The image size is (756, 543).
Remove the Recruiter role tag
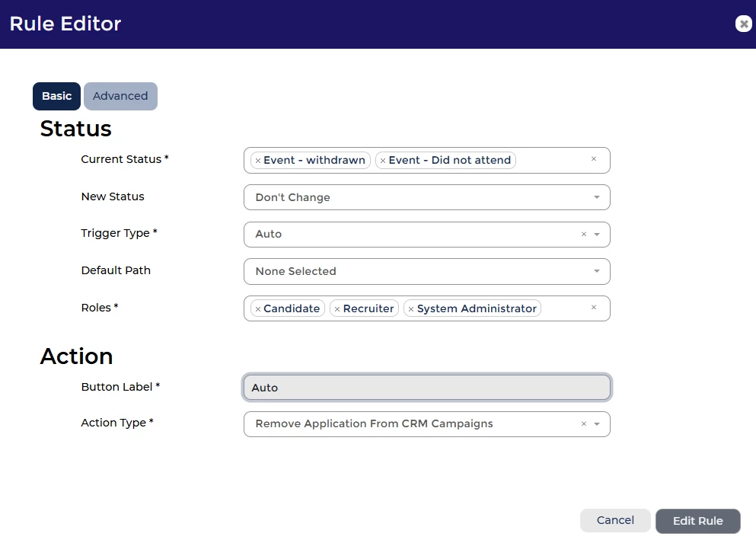(337, 309)
